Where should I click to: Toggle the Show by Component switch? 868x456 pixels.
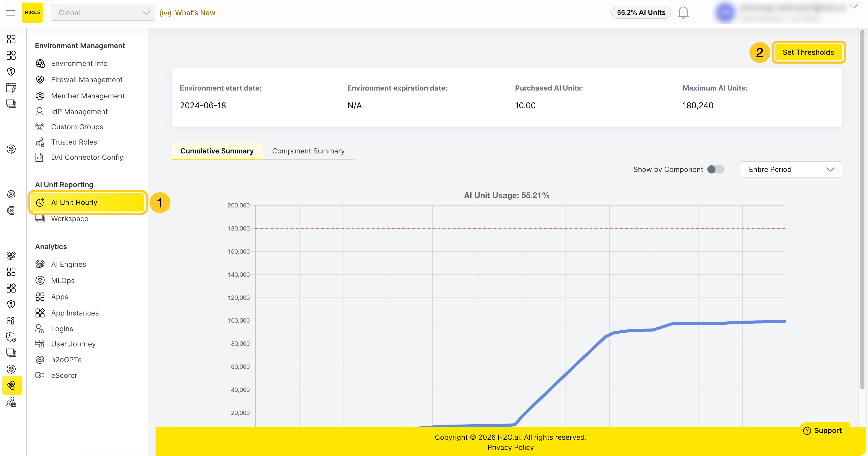pyautogui.click(x=716, y=169)
